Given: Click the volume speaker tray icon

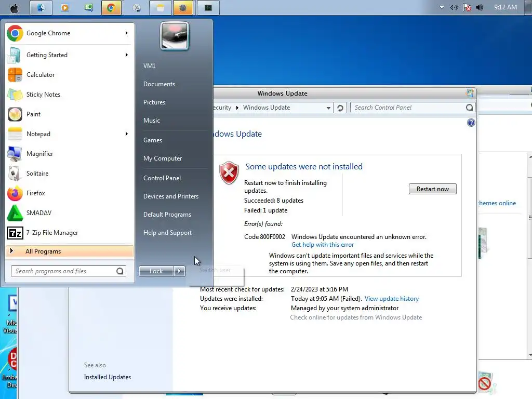Looking at the screenshot, I should (x=480, y=7).
